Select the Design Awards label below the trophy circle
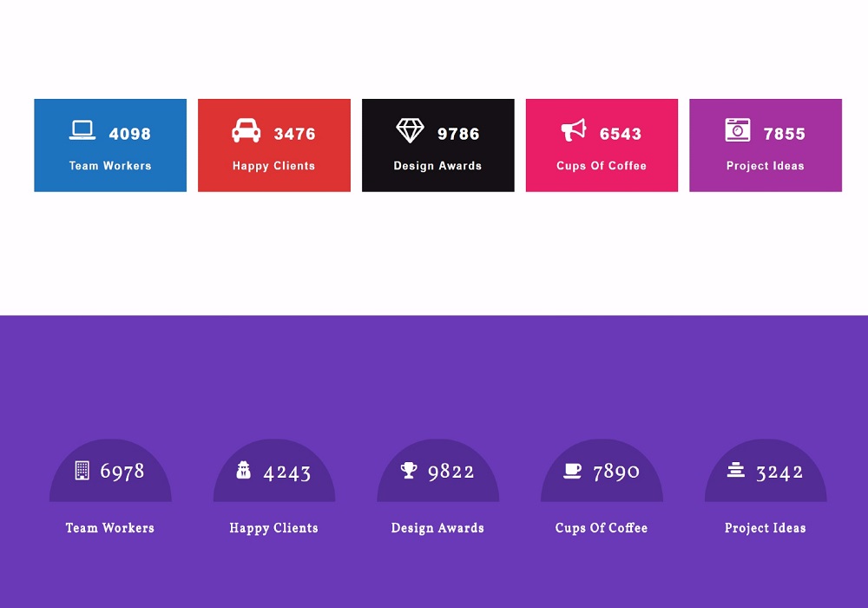Viewport: 868px width, 608px height. 437,528
